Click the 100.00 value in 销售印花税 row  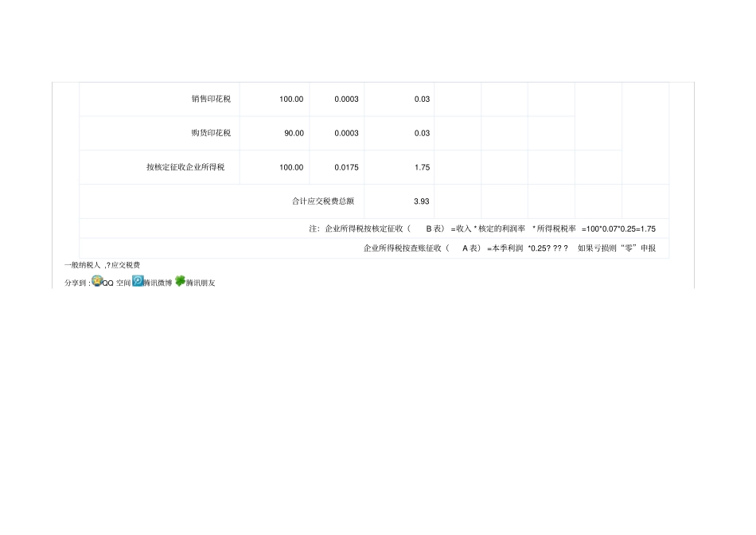(291, 100)
